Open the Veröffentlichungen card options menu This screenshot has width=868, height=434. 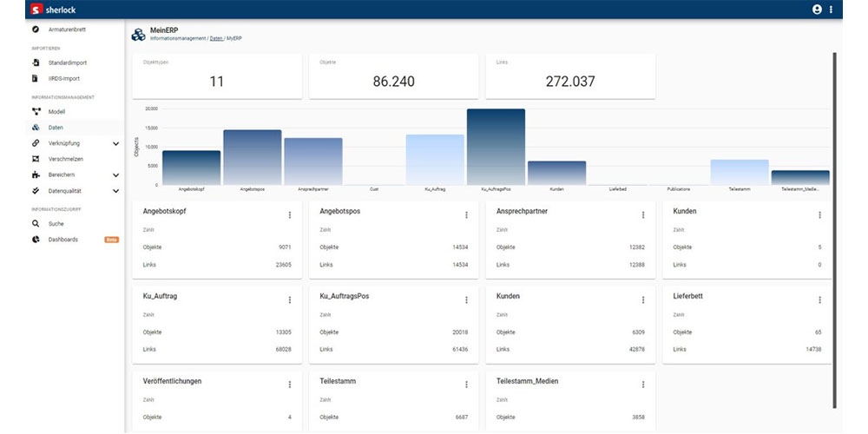[289, 385]
